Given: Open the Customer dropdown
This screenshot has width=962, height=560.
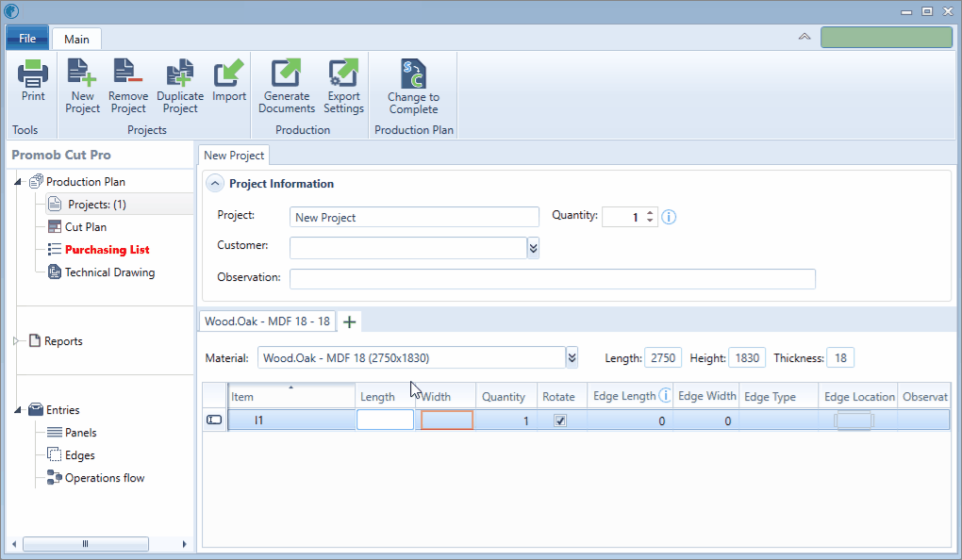Looking at the screenshot, I should pos(533,248).
